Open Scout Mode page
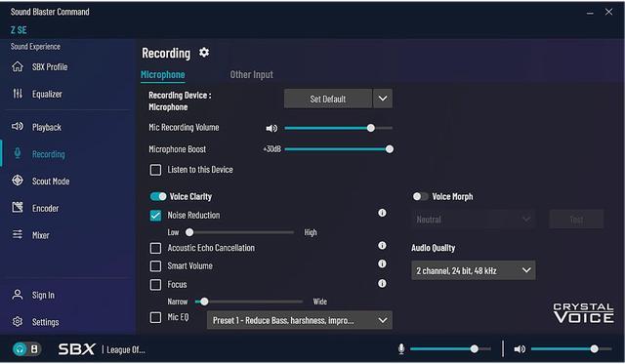 [x=51, y=181]
